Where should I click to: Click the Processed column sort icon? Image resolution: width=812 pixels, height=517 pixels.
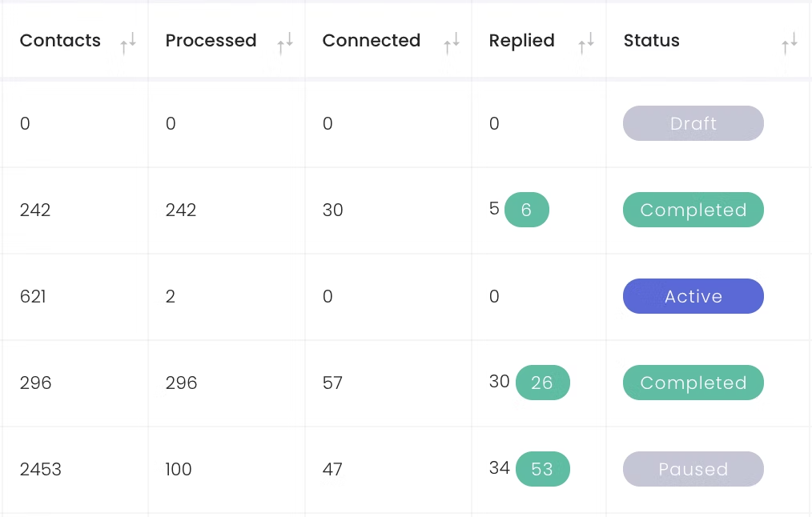(x=285, y=44)
